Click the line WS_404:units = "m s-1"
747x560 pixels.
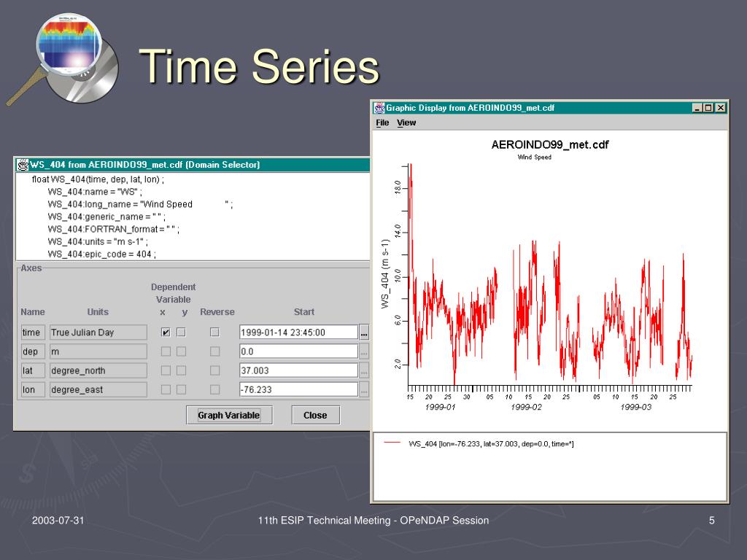click(x=98, y=241)
